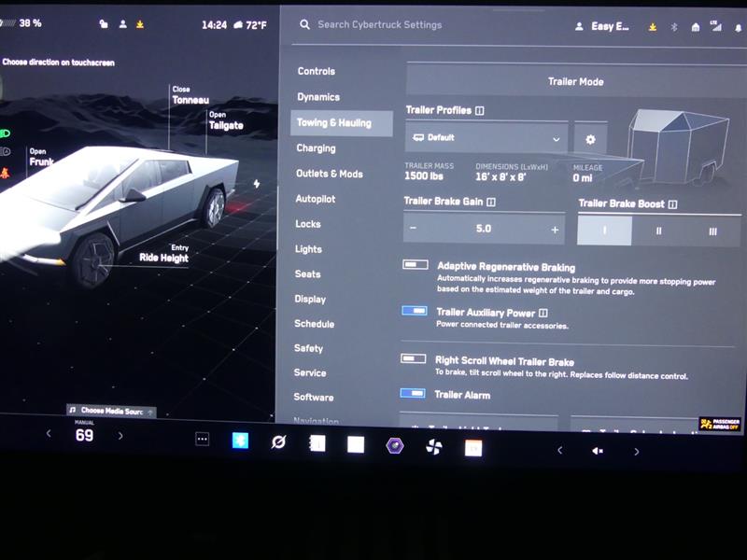The image size is (747, 560).
Task: Open the Software settings menu
Action: point(314,398)
